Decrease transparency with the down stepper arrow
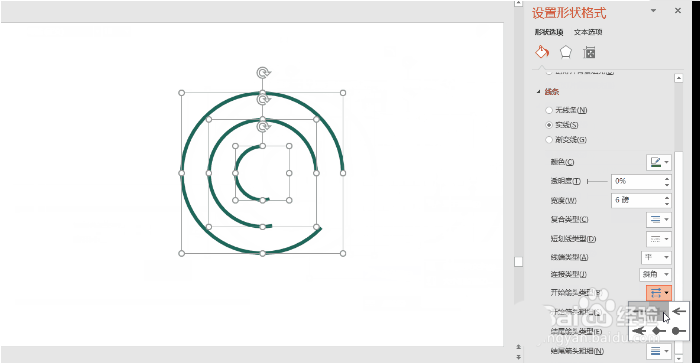Image resolution: width=700 pixels, height=363 pixels. 667,185
